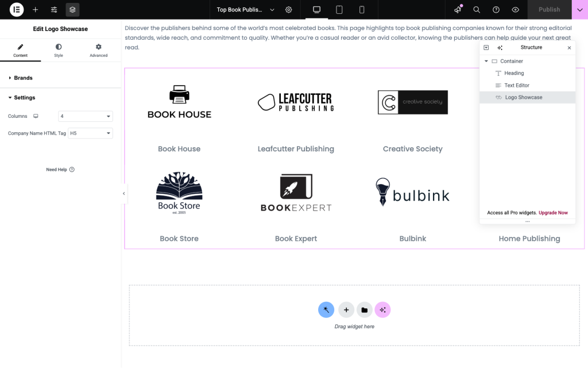Image resolution: width=588 pixels, height=368 pixels.
Task: Switch to desktop preview mode
Action: (316, 10)
